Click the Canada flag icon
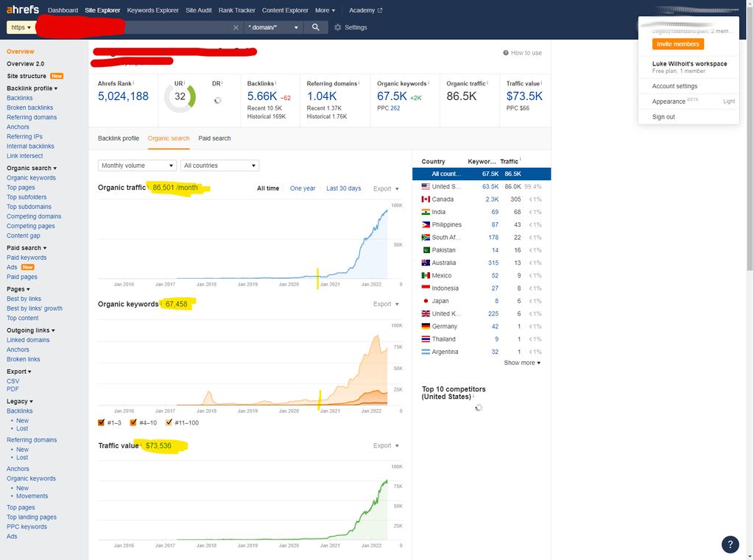This screenshot has height=560, width=754. click(426, 199)
